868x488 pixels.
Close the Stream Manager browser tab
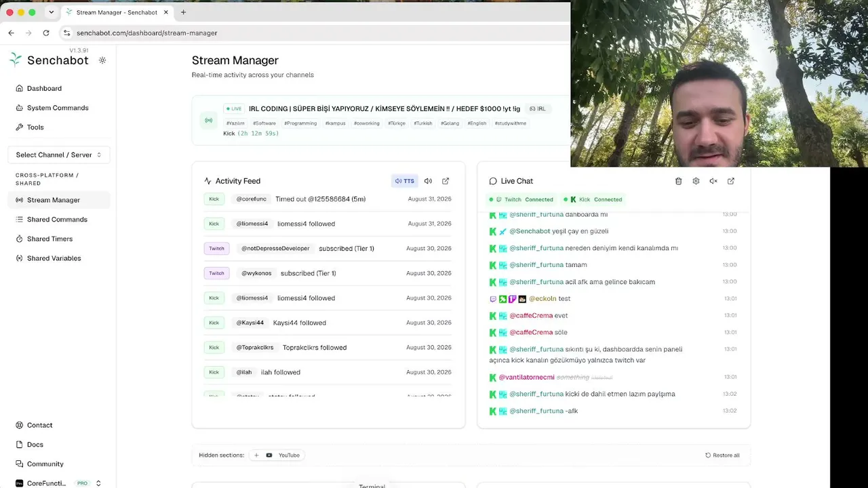pyautogui.click(x=165, y=12)
